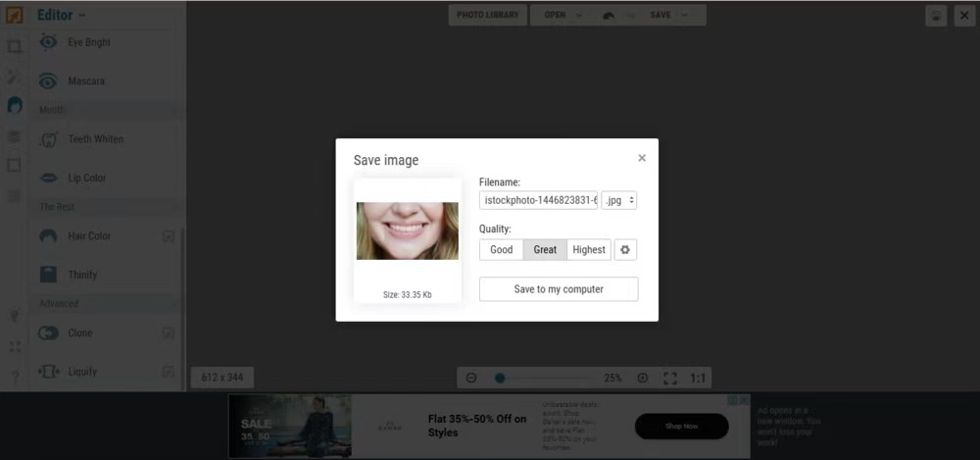
Task: Set quality to Highest
Action: point(589,250)
